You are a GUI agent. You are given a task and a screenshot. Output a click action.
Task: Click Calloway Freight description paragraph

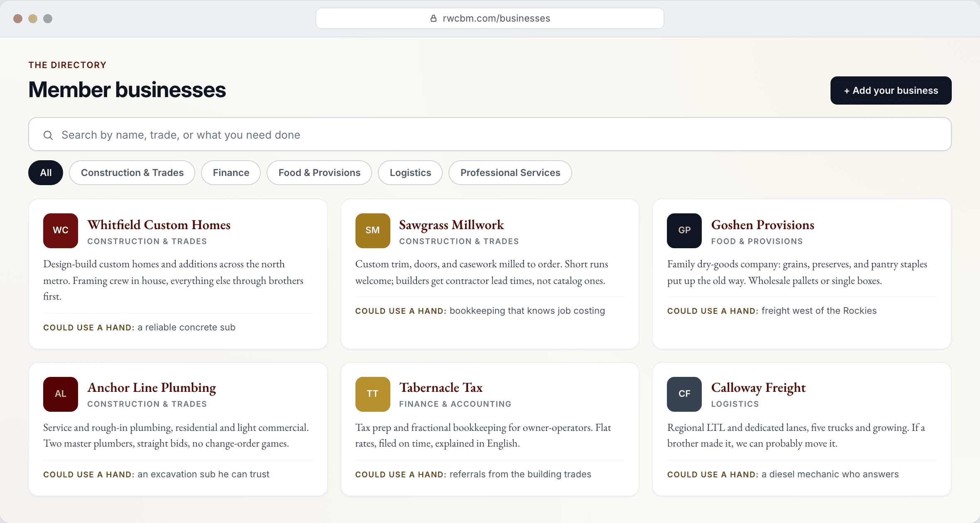coord(796,435)
